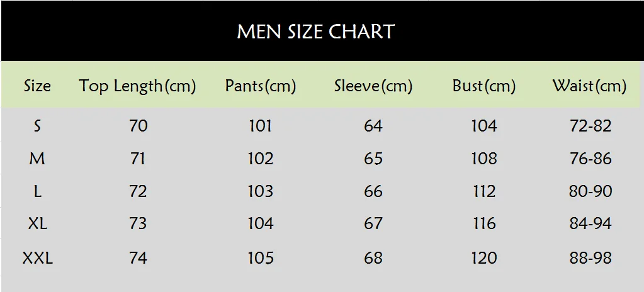This screenshot has width=644, height=292.
Task: Click the top length value 70
Action: tap(138, 126)
